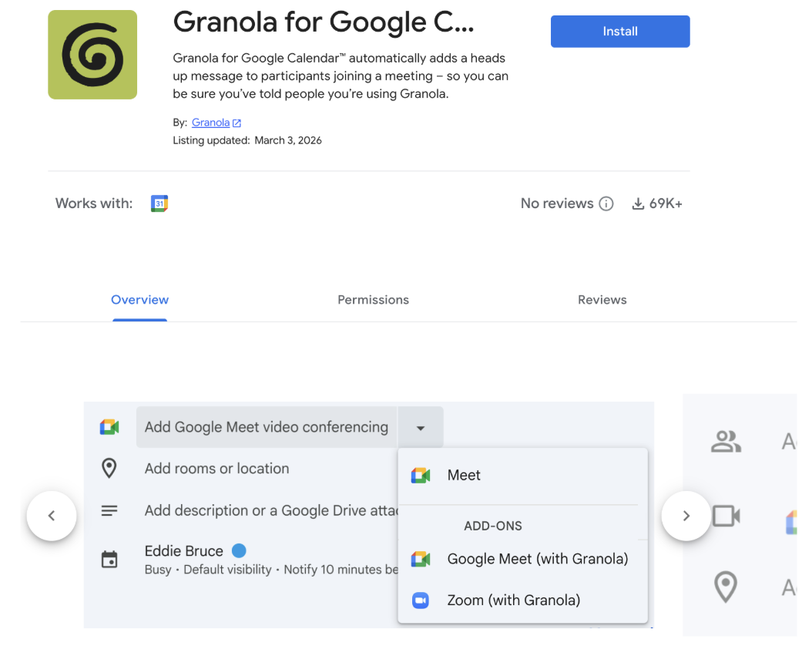The width and height of the screenshot is (812, 646).
Task: Click the location pin icon beside Add rooms
Action: [109, 468]
